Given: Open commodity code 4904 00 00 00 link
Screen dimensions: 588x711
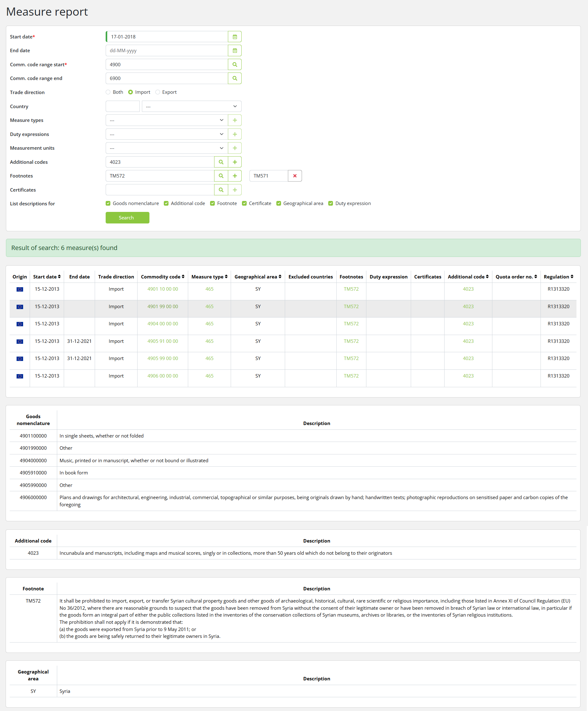Looking at the screenshot, I should [x=163, y=324].
